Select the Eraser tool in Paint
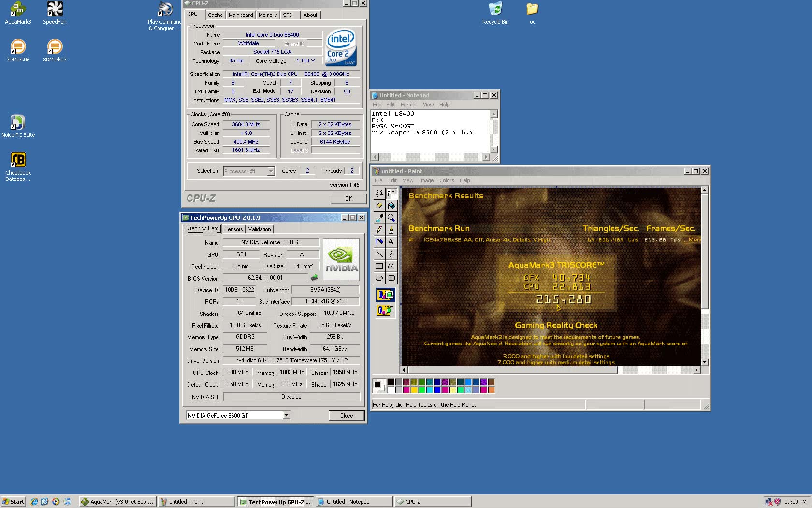Image resolution: width=812 pixels, height=508 pixels. click(379, 206)
